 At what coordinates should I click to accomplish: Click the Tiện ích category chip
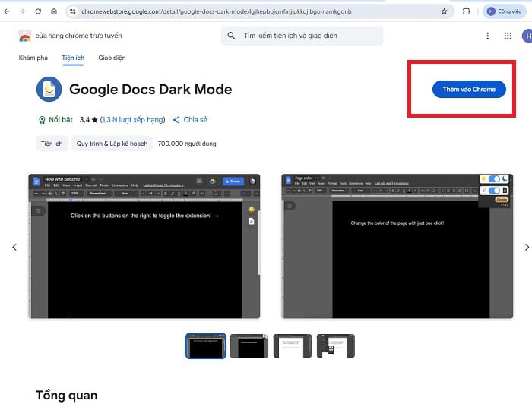(52, 144)
